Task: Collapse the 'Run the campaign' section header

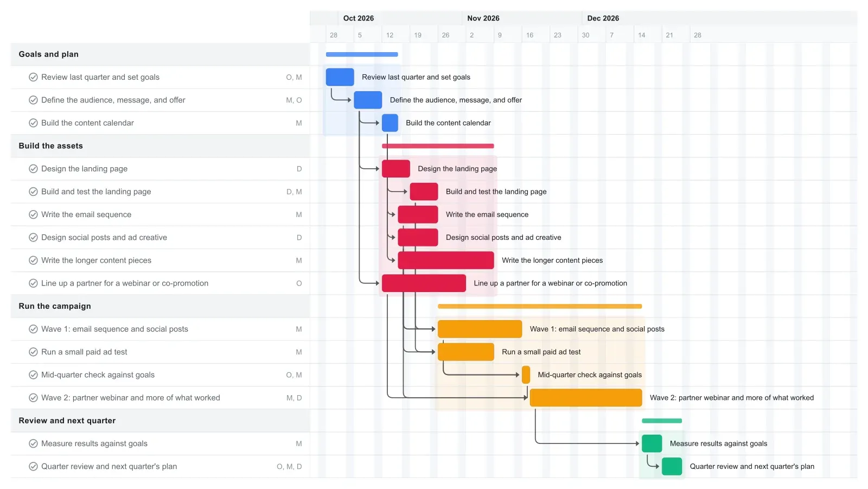Action: 160,306
